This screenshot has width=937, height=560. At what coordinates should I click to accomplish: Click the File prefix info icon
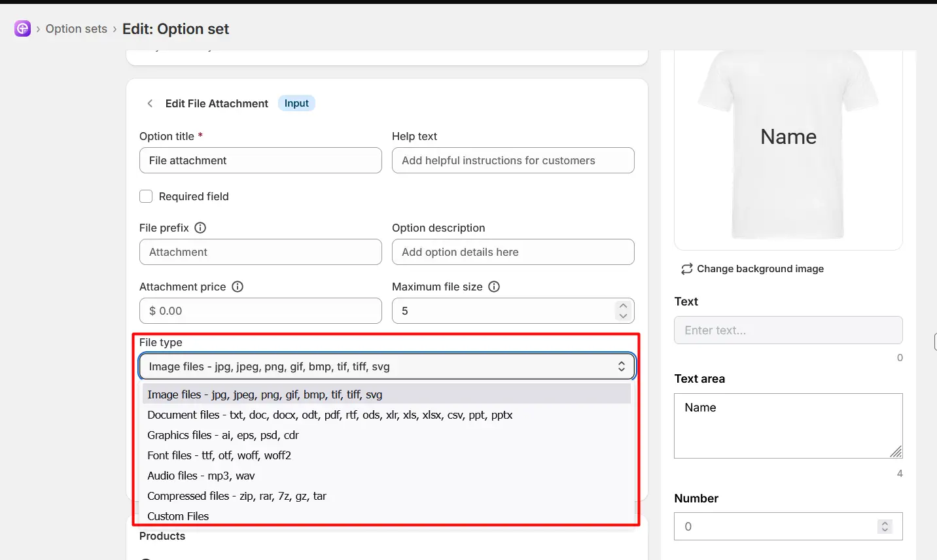coord(200,228)
